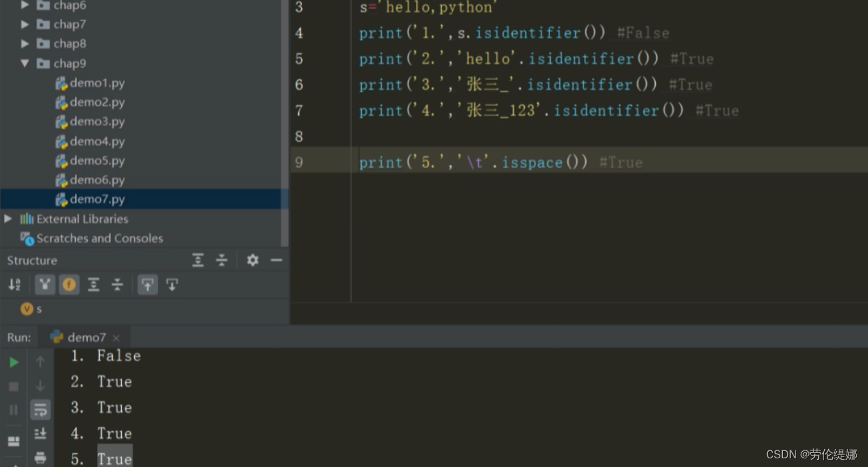Image resolution: width=868 pixels, height=467 pixels.
Task: Select the chap7 folder
Action: 69,25
